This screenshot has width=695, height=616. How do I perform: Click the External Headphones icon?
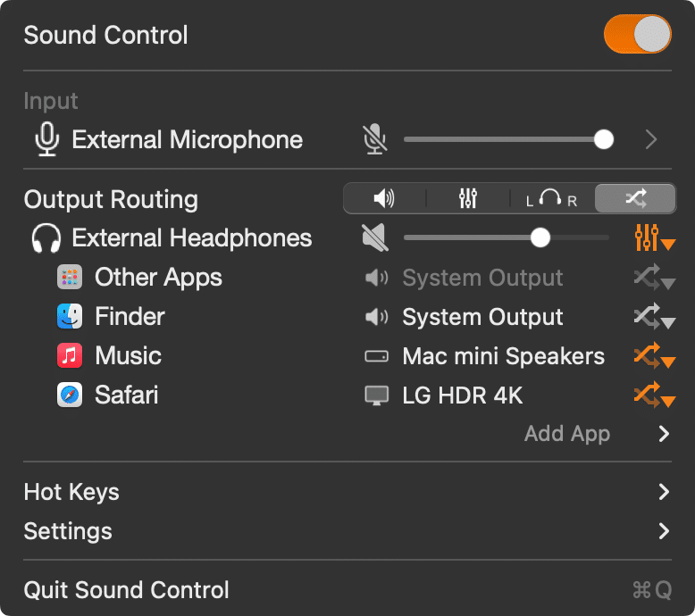tap(46, 238)
